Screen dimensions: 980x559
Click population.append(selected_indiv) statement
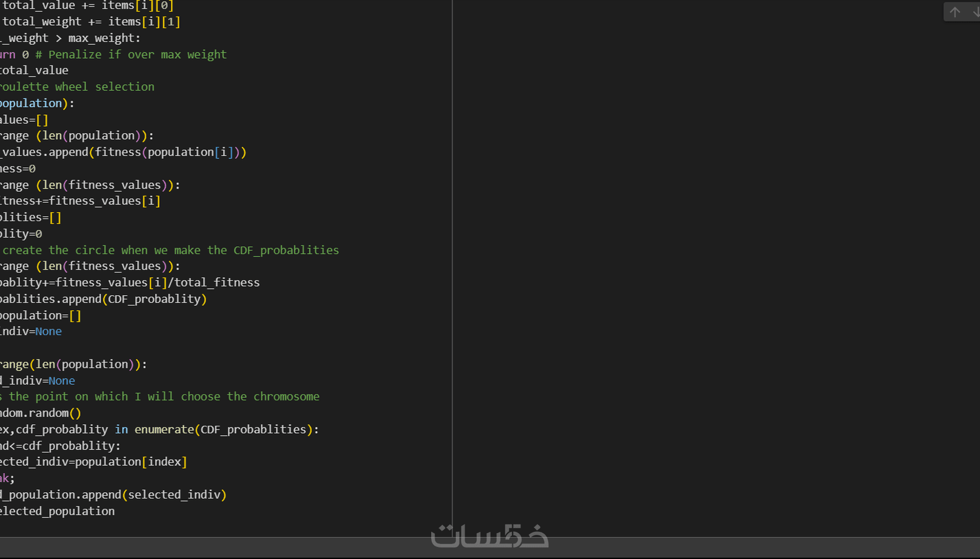(x=112, y=494)
